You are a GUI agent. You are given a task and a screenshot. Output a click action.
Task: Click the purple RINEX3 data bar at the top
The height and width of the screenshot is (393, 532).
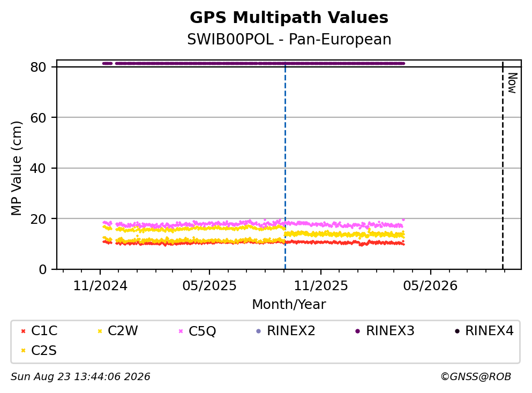(253, 63)
